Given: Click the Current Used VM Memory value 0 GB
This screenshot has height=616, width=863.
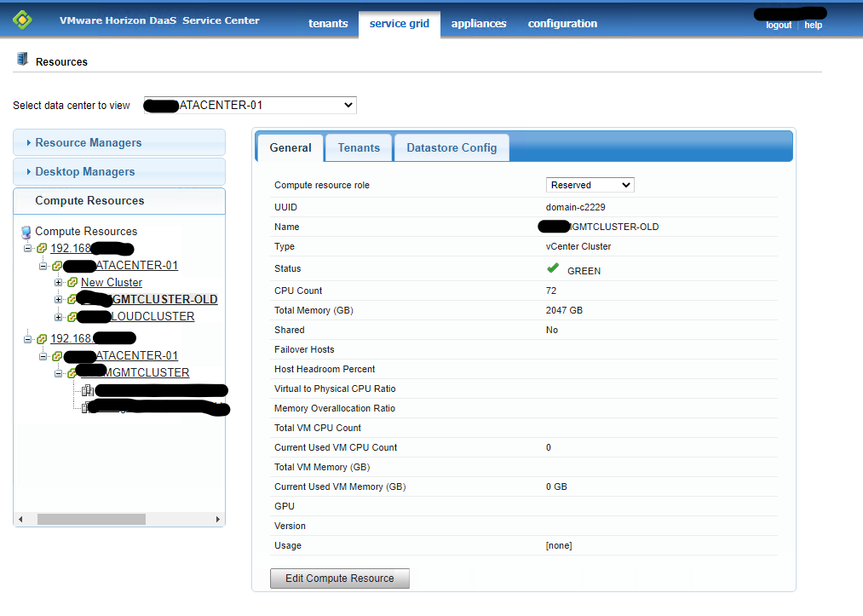Looking at the screenshot, I should (556, 486).
